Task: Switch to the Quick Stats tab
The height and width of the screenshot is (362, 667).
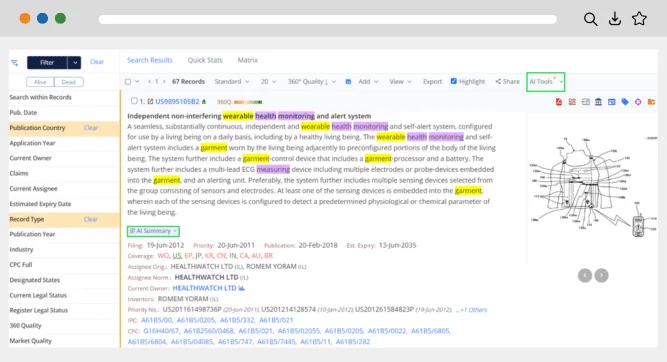Action: click(x=205, y=60)
